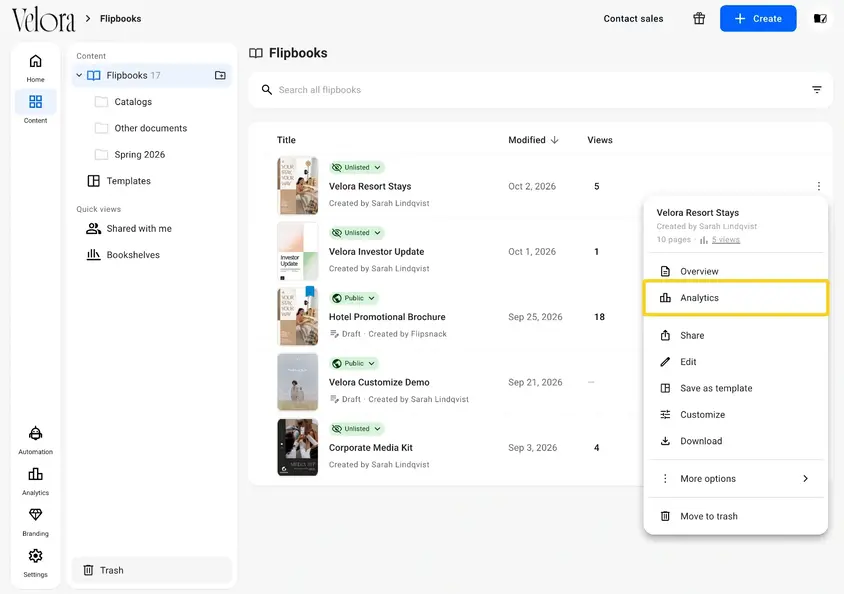Click the Views column header
The width and height of the screenshot is (844, 594).
coord(600,140)
